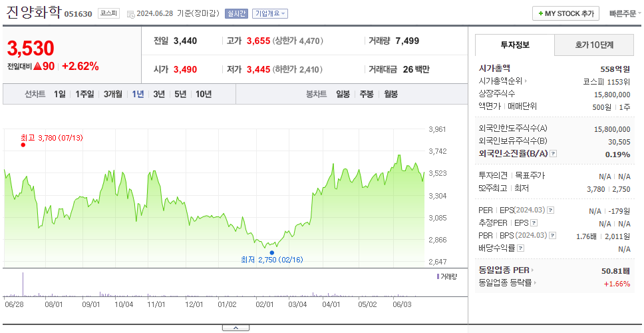The width and height of the screenshot is (644, 333).
Task: Click the 02/01 date label on chart axis
Action: [265, 304]
